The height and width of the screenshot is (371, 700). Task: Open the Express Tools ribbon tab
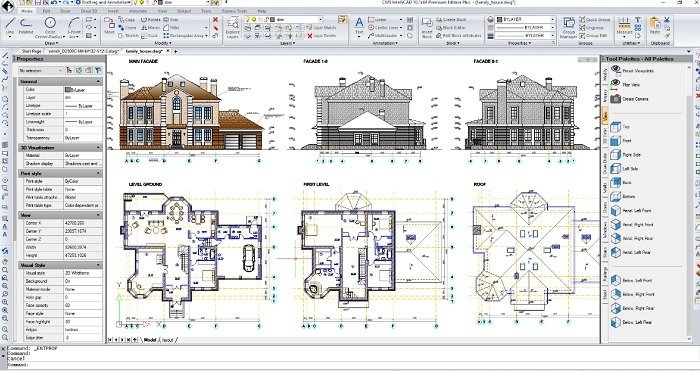234,11
